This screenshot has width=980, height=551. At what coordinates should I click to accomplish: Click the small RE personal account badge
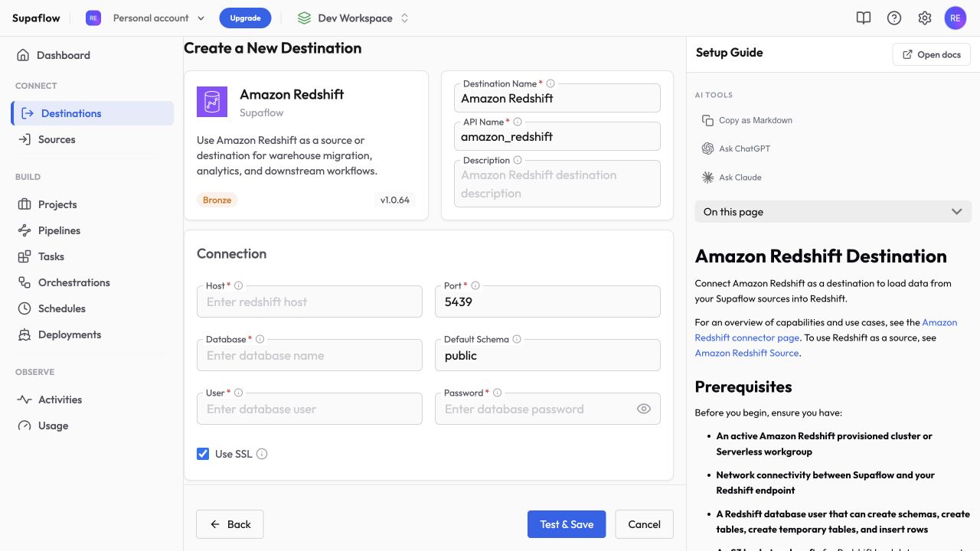pos(93,18)
